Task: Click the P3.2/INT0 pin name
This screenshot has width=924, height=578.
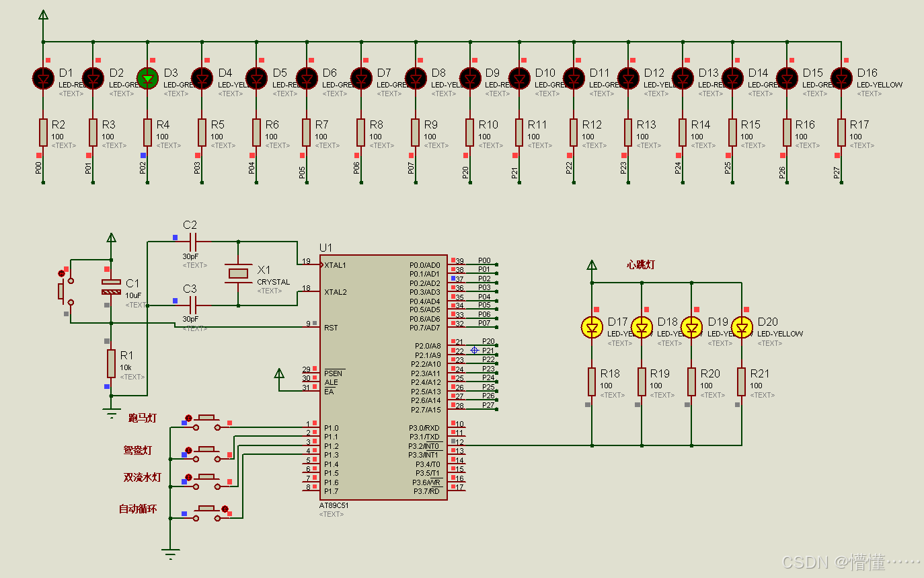Action: (x=424, y=446)
